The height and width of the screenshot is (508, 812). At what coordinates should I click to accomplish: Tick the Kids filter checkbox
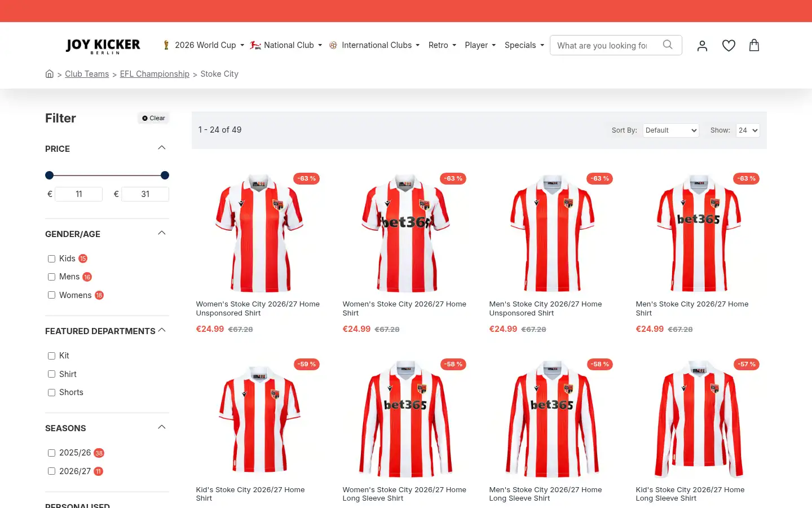click(51, 259)
